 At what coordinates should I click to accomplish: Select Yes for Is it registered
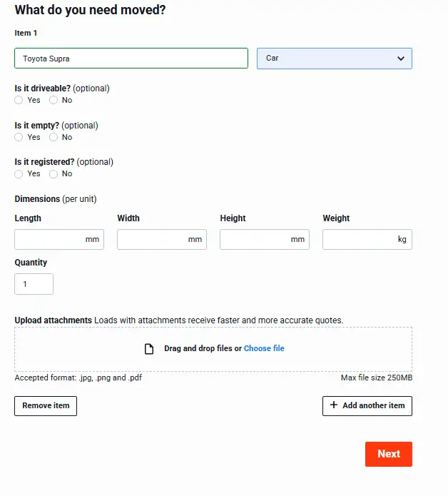[19, 173]
